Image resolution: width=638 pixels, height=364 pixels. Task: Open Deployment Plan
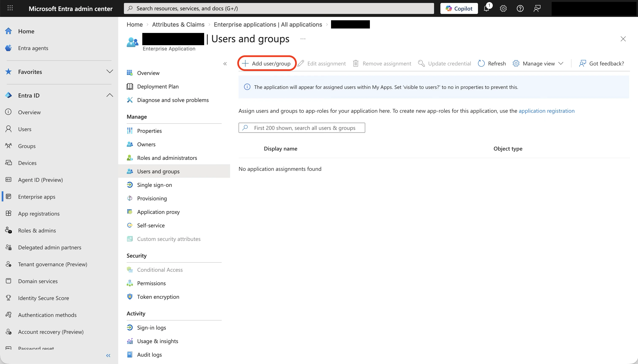pos(158,87)
